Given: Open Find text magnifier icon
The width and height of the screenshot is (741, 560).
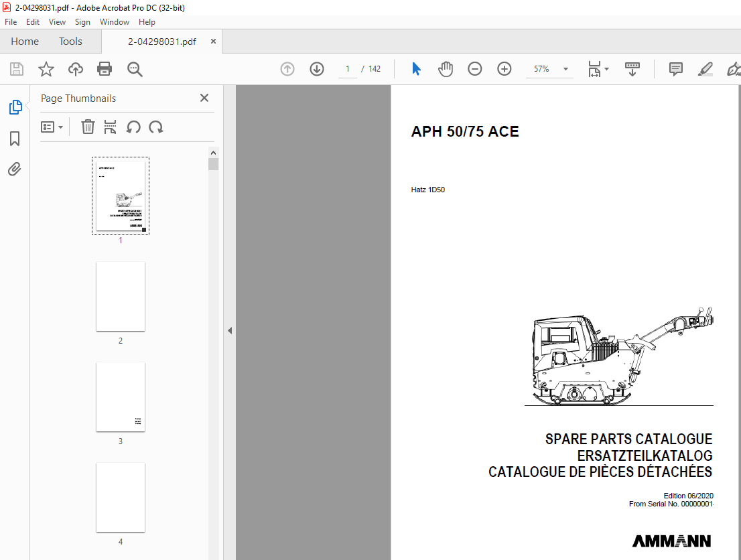Looking at the screenshot, I should click(135, 69).
